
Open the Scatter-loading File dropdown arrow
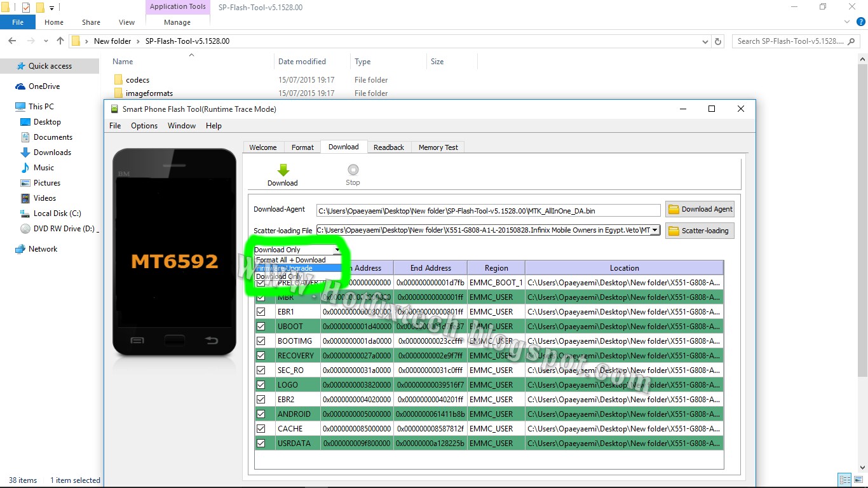coord(655,230)
